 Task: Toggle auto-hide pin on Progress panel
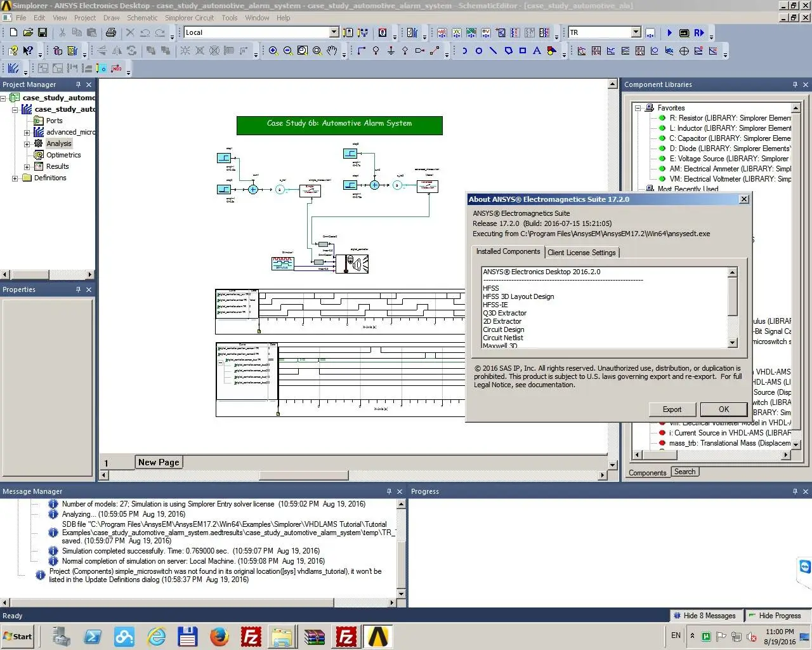coord(795,491)
